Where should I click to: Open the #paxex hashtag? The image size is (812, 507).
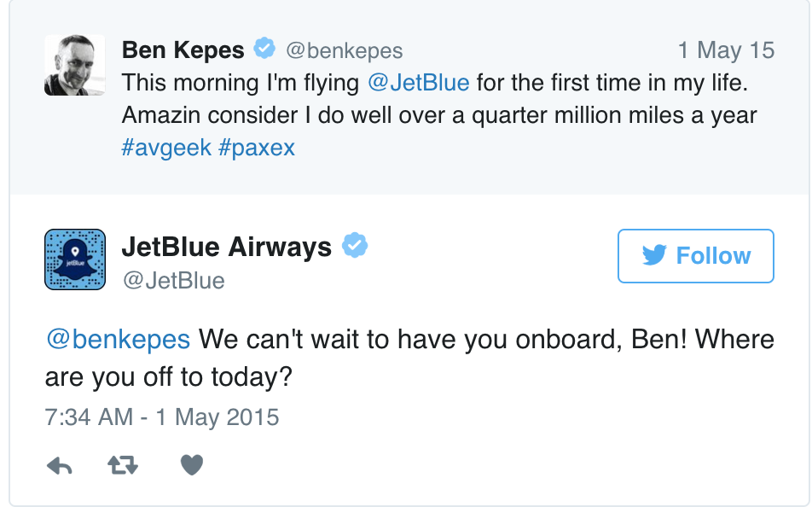257,149
